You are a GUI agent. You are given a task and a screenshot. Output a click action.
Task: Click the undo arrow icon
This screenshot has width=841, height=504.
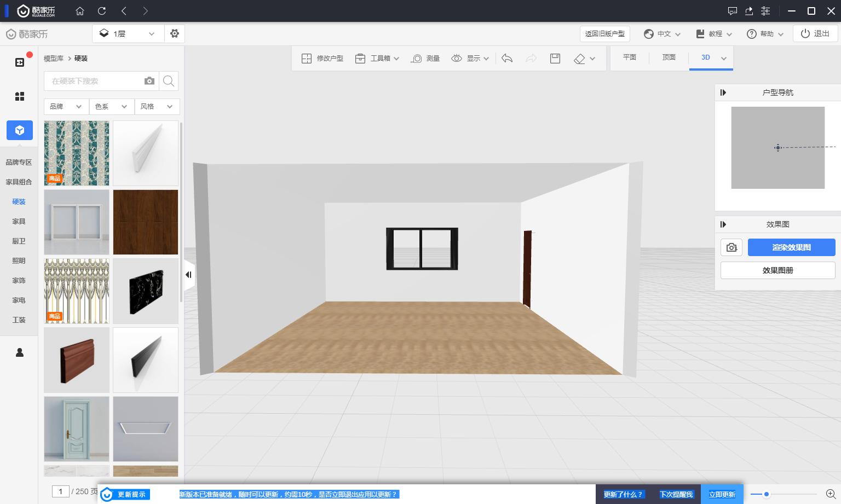coord(507,59)
